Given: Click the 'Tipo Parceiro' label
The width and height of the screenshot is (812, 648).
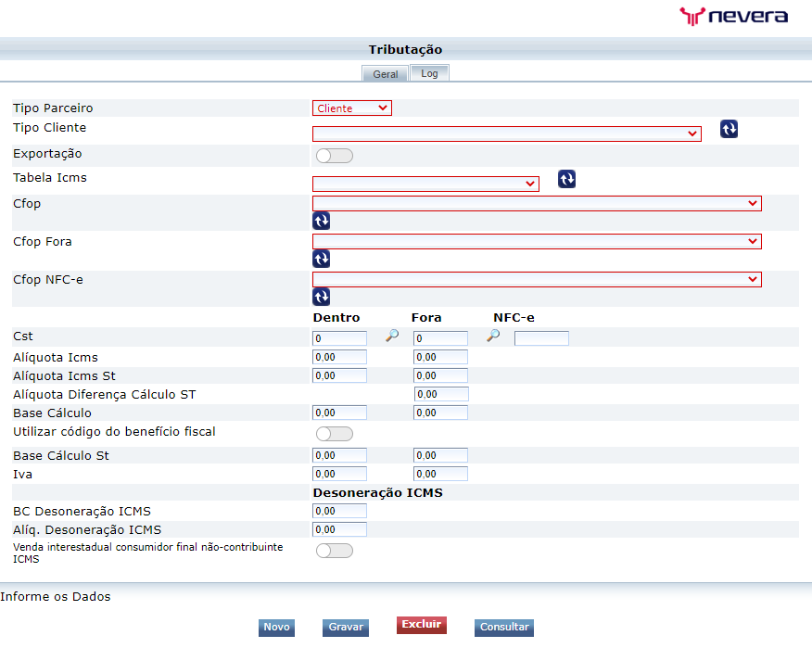Looking at the screenshot, I should click(x=53, y=108).
